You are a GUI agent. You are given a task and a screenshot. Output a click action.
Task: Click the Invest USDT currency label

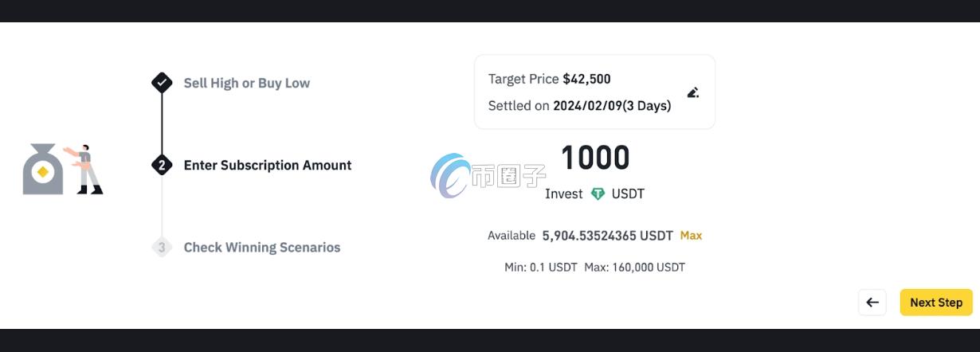(628, 194)
